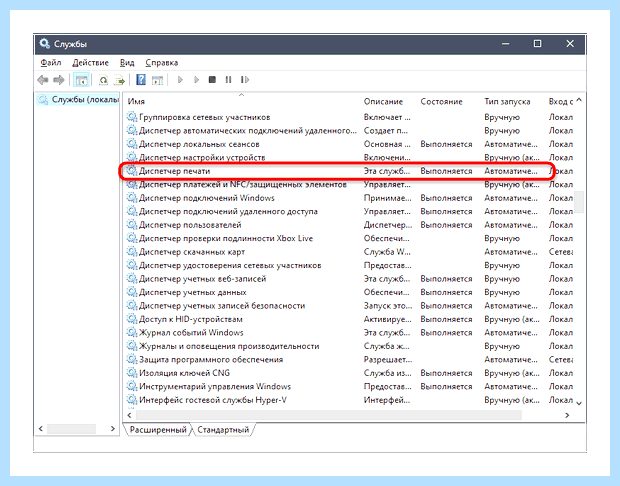Click Выполняется status of Диспетчер печати
This screenshot has height=486, width=620.
point(446,171)
